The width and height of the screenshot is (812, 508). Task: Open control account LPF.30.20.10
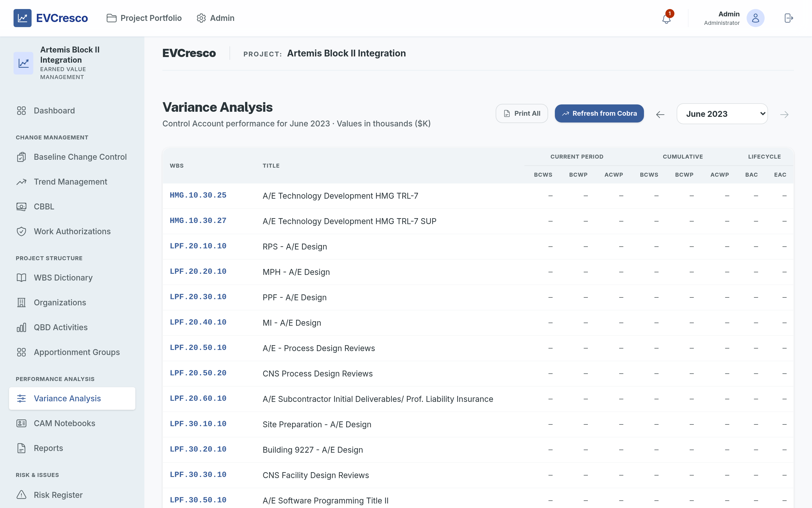[198, 449]
